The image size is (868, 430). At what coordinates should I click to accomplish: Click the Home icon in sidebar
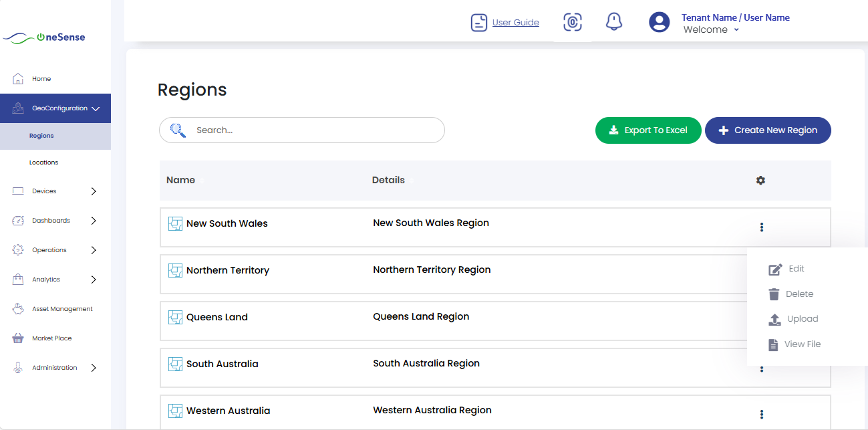click(19, 79)
